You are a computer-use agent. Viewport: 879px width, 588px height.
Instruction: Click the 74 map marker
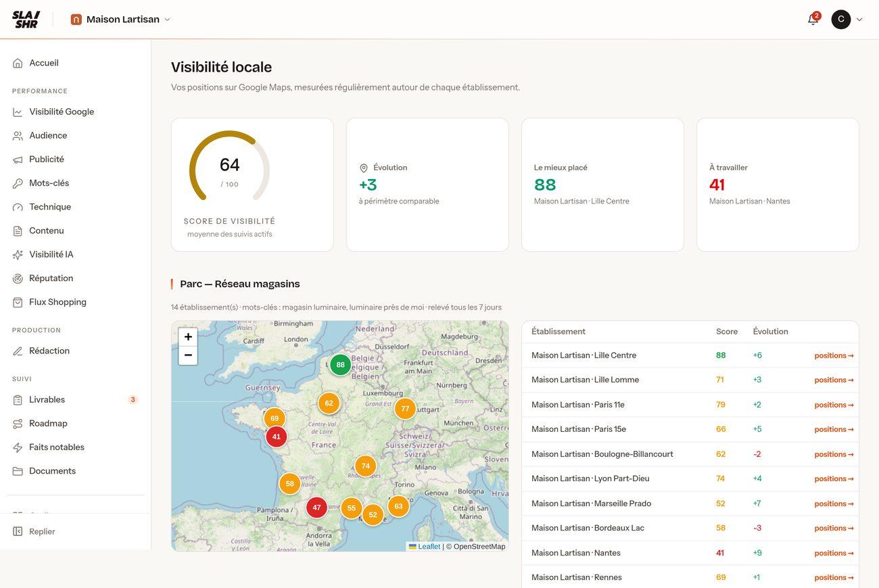coord(365,466)
